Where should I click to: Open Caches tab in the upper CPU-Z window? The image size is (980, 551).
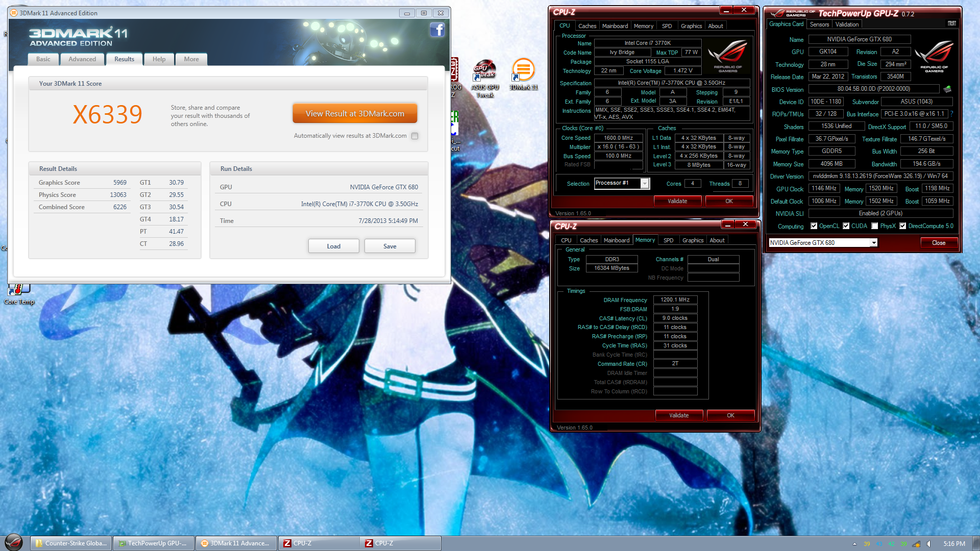[x=587, y=26]
